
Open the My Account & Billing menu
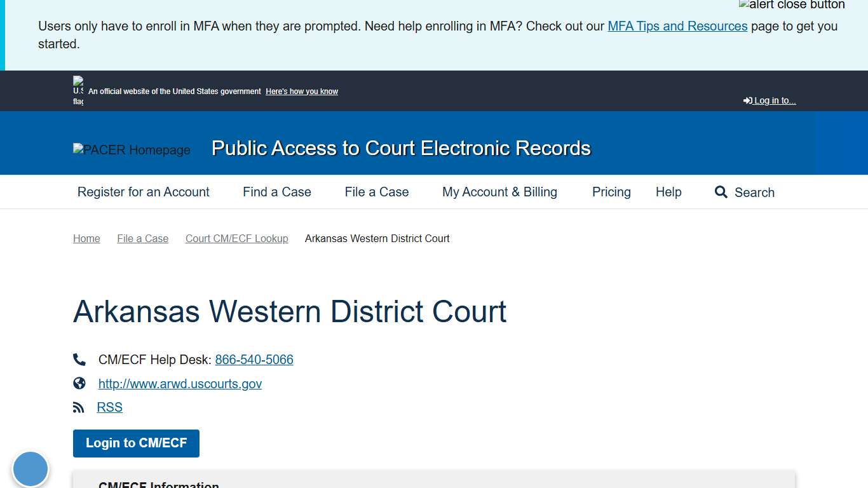(x=499, y=192)
